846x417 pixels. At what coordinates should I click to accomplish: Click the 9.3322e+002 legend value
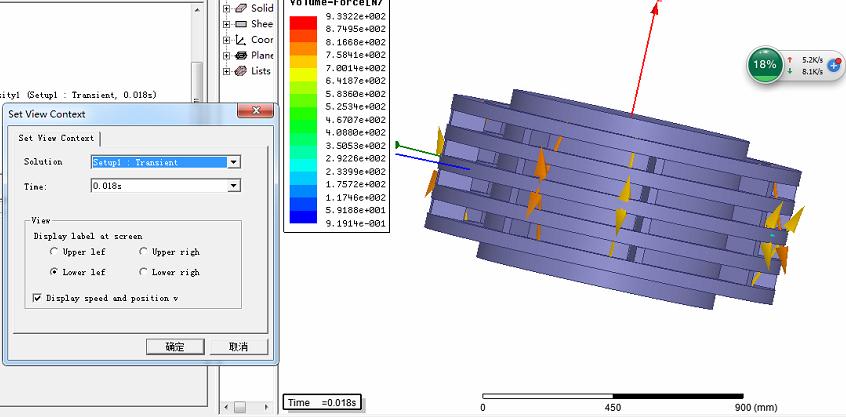356,16
